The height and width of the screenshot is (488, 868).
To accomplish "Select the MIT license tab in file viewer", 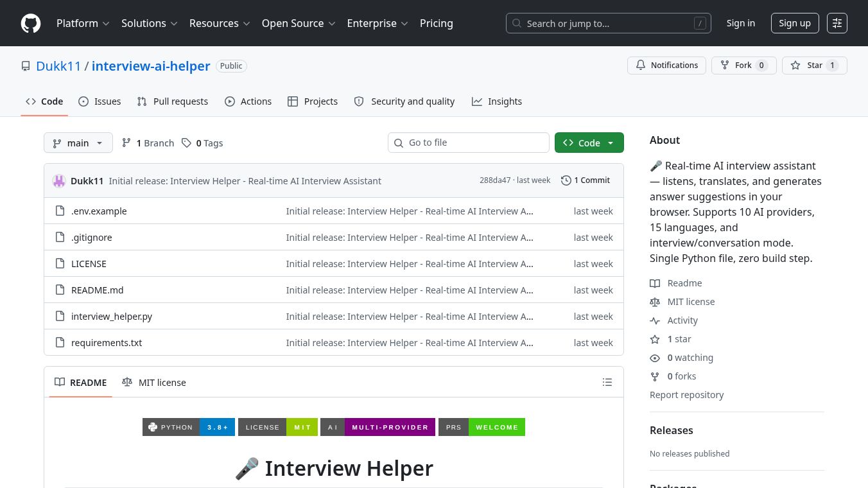I will click(x=154, y=383).
